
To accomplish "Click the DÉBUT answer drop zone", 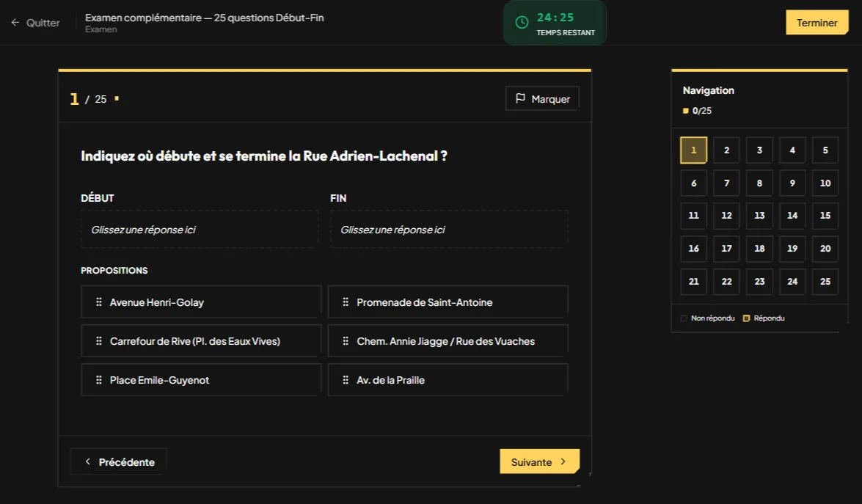I will tap(200, 229).
